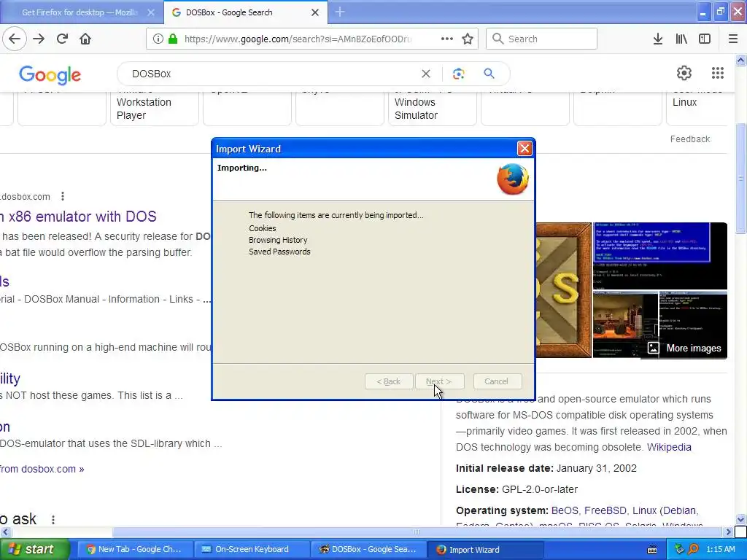This screenshot has width=747, height=560.
Task: Clear the Google search box text
Action: tap(426, 74)
